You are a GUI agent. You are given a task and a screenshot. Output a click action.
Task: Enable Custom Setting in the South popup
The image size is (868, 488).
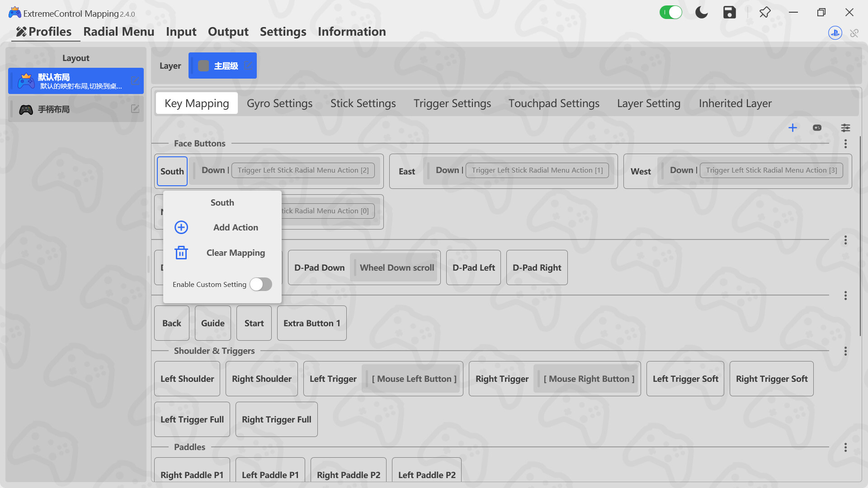pyautogui.click(x=260, y=284)
